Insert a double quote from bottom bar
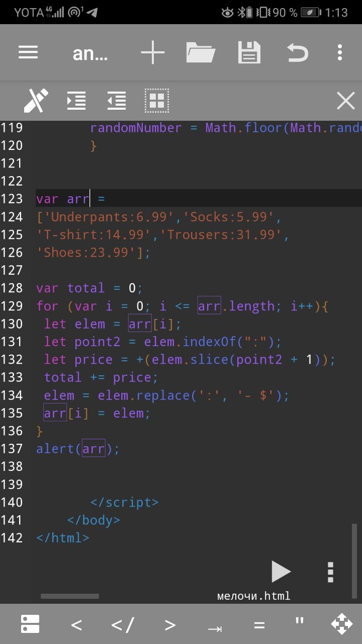The image size is (362, 644). [x=300, y=621]
